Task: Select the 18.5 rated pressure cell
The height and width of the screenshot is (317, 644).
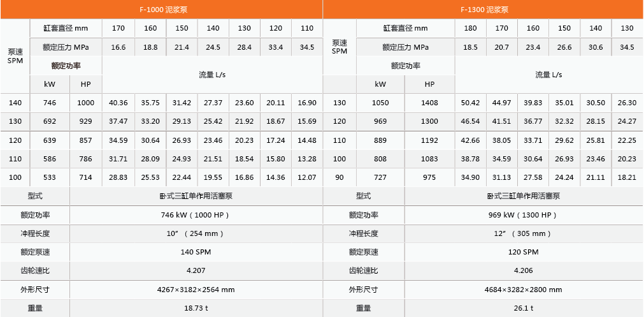Action: (x=470, y=47)
